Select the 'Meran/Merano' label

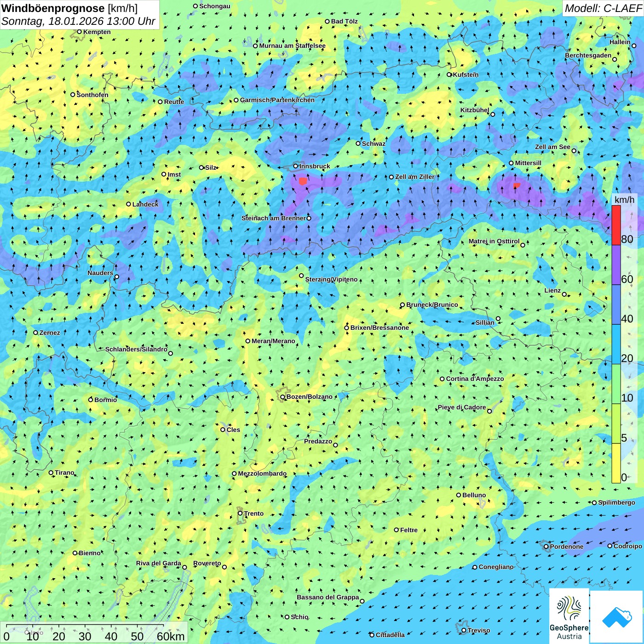click(x=273, y=341)
